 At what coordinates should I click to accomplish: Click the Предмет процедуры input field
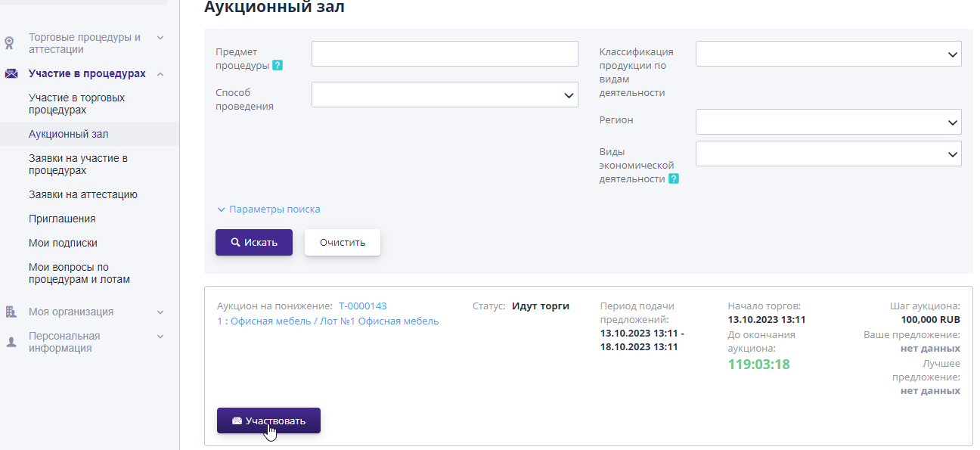pos(444,53)
